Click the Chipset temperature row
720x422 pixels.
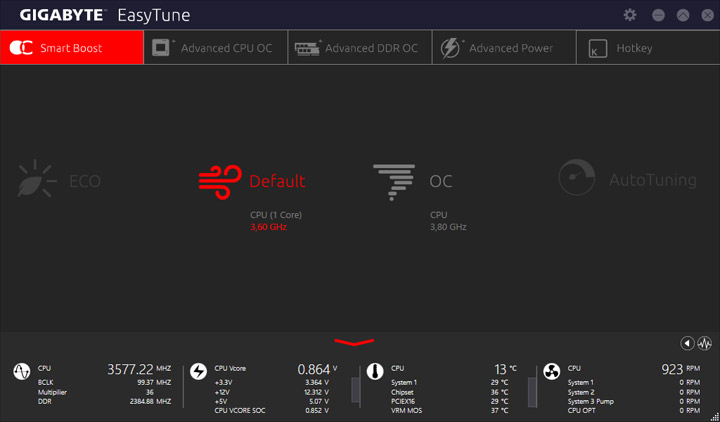450,392
